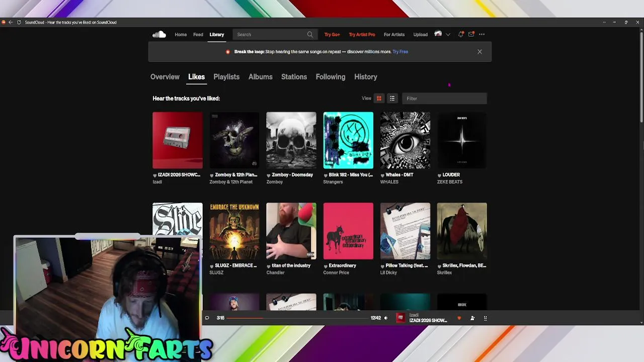The height and width of the screenshot is (362, 644).
Task: Click Try Free in the banner
Action: coord(400,52)
